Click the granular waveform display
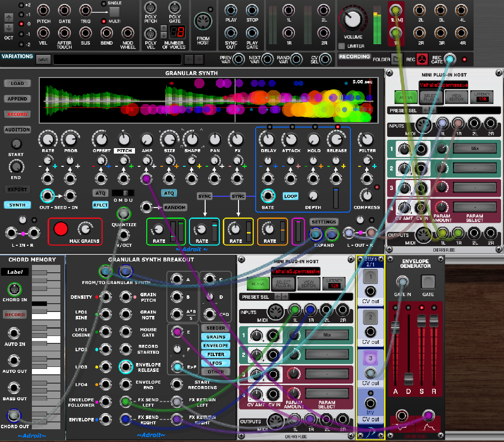This screenshot has width=504, height=442. (x=208, y=100)
